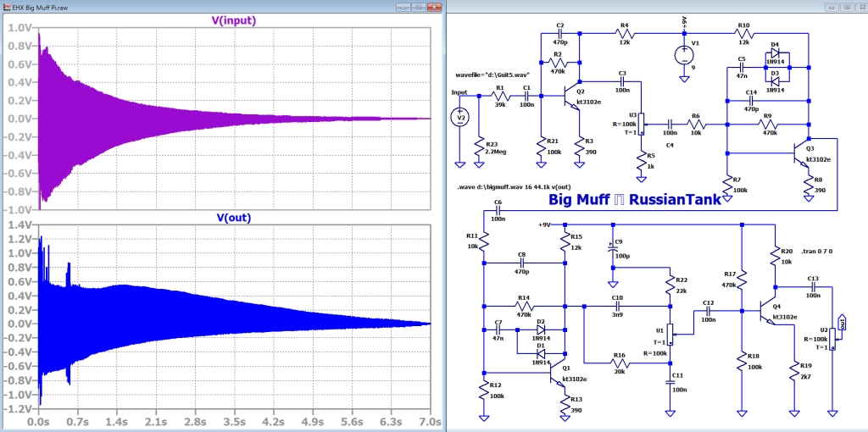
Task: Click the -1.0V label on the V(input) axis
Action: [19, 209]
